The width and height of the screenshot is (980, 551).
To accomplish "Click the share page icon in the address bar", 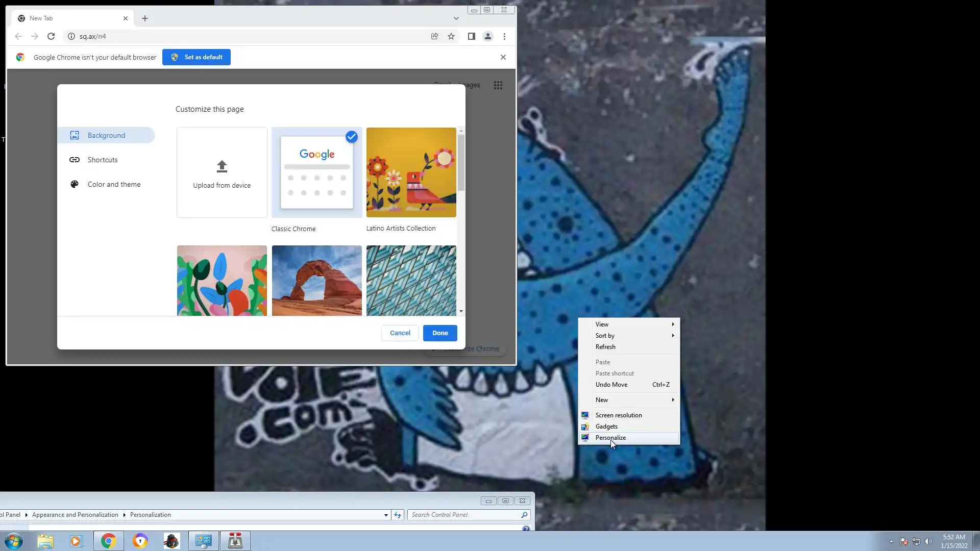I will pyautogui.click(x=434, y=36).
